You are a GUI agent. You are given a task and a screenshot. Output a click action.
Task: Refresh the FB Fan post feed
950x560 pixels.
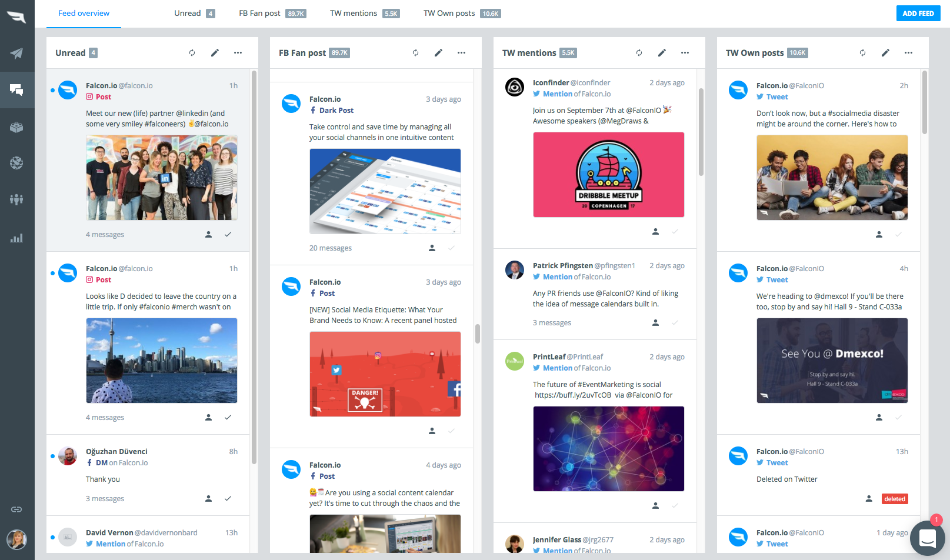tap(415, 53)
